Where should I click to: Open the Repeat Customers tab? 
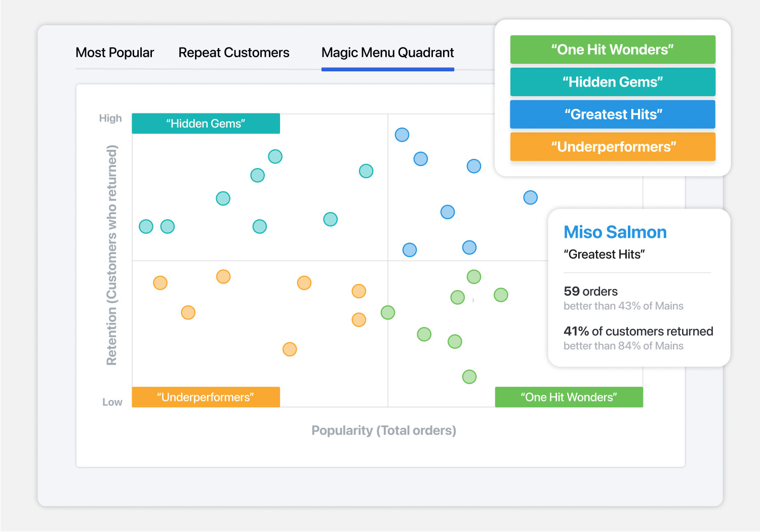tap(234, 53)
